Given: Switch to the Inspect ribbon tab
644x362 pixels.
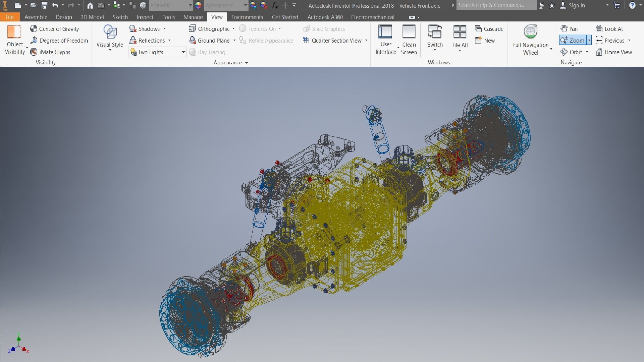Looking at the screenshot, I should [x=145, y=17].
